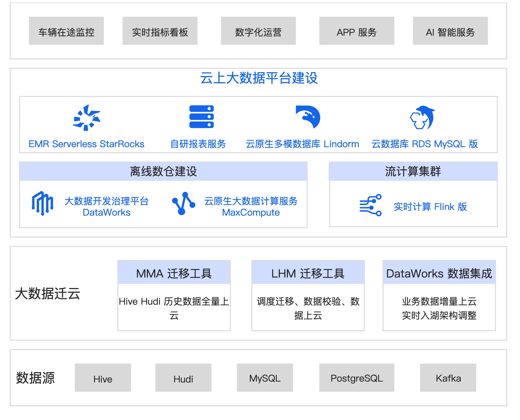Click Hive Hudi 历史数据全量上云 text
Screen dimensions: 520x420
174,308
